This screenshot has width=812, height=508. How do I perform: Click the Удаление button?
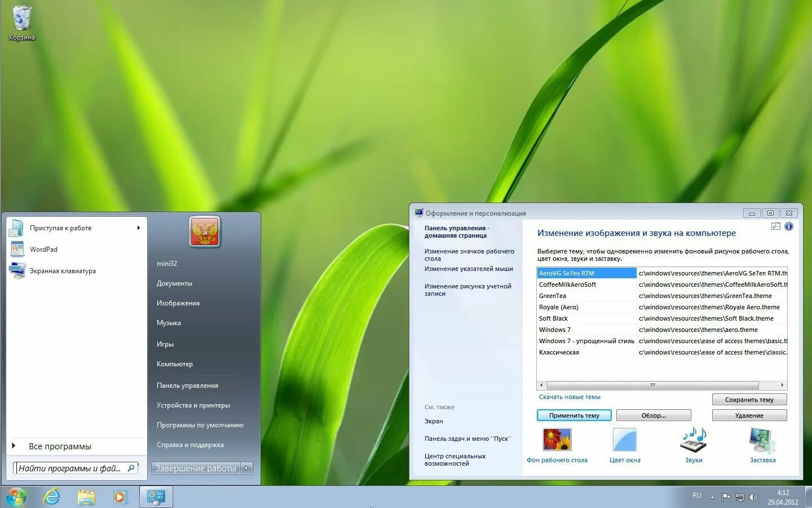(x=749, y=415)
